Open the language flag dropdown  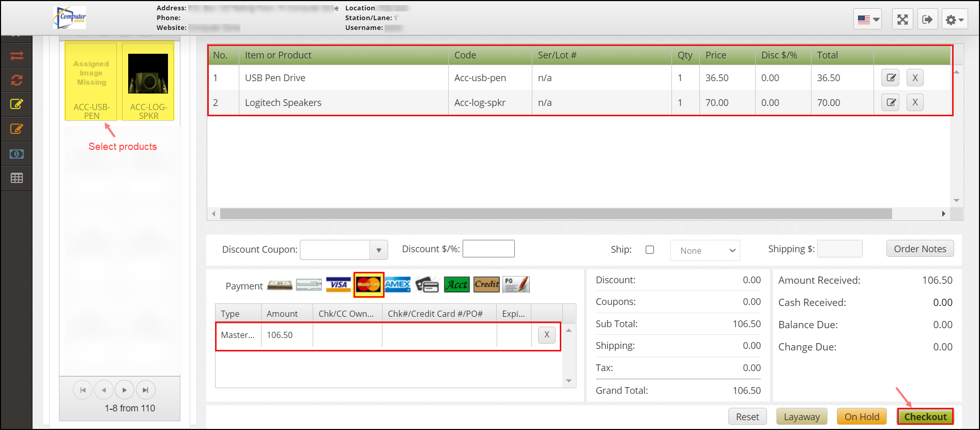(x=868, y=20)
